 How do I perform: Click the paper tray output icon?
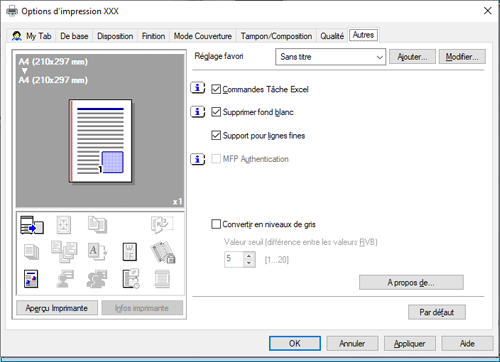[32, 225]
